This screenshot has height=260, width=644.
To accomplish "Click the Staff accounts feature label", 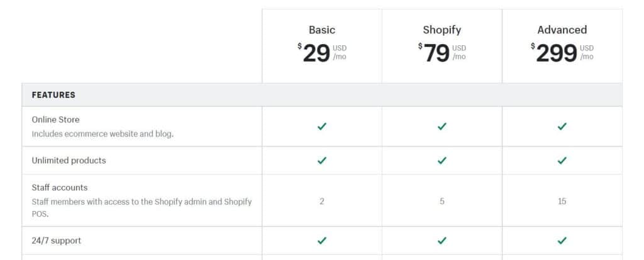I will 60,187.
